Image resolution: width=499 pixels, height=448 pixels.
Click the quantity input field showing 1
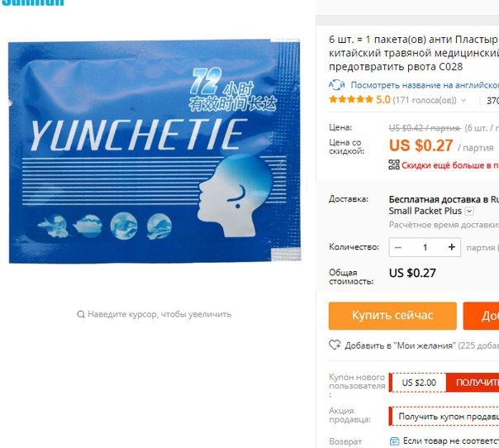click(425, 247)
